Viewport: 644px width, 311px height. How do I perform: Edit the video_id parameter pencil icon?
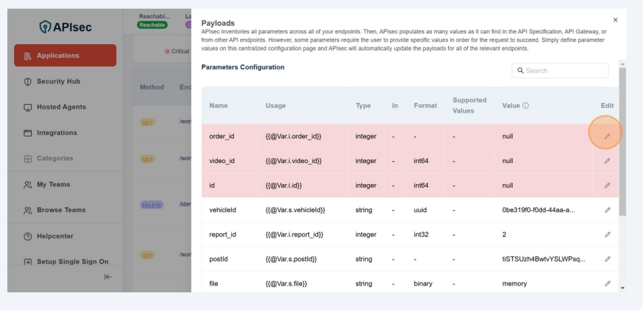607,161
